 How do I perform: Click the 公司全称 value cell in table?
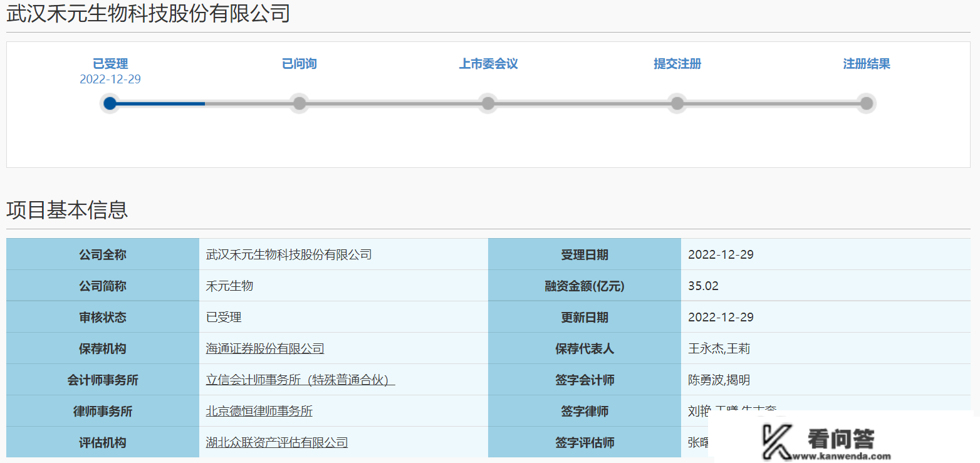point(343,254)
